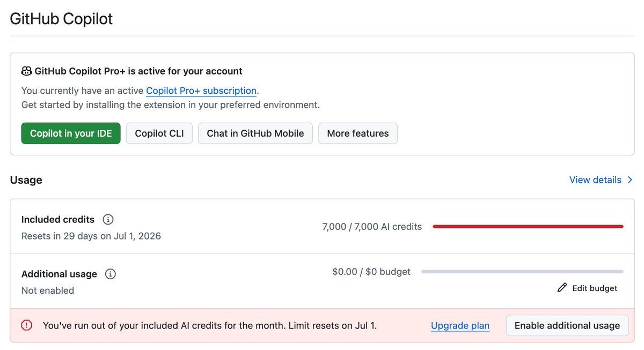Click the Additional usage label
644x350 pixels.
point(59,274)
